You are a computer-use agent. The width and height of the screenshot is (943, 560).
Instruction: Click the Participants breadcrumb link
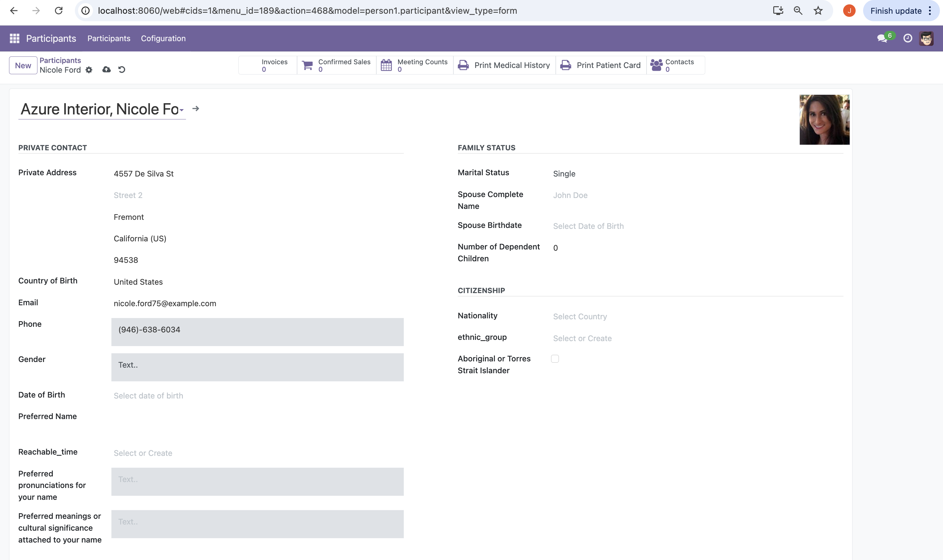(x=60, y=60)
